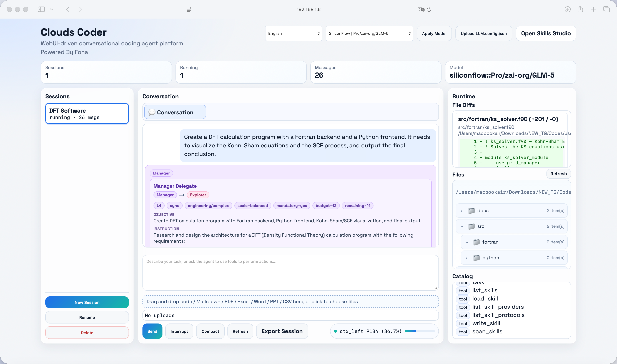The height and width of the screenshot is (364, 617).
Task: Select load_skill tool in Catalog
Action: tap(485, 299)
